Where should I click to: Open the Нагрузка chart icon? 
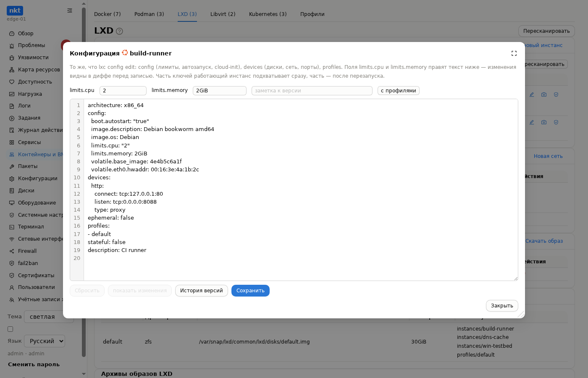(12, 94)
